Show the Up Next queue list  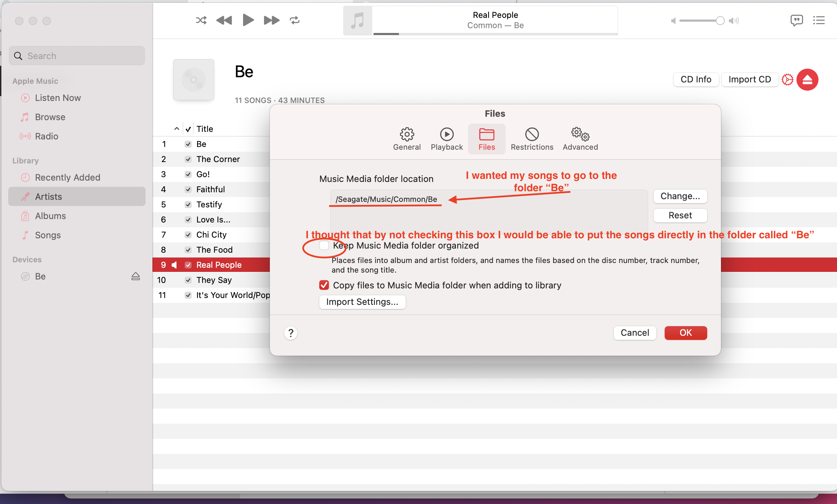(819, 20)
